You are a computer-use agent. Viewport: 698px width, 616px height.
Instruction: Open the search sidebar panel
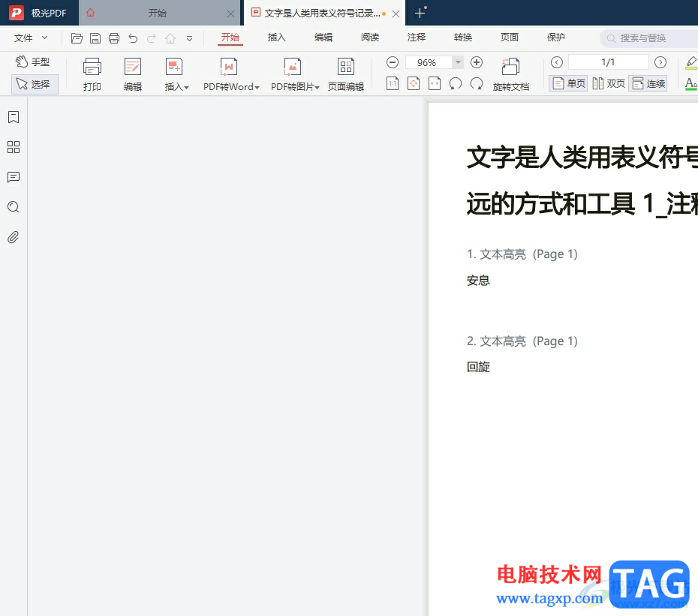click(14, 207)
